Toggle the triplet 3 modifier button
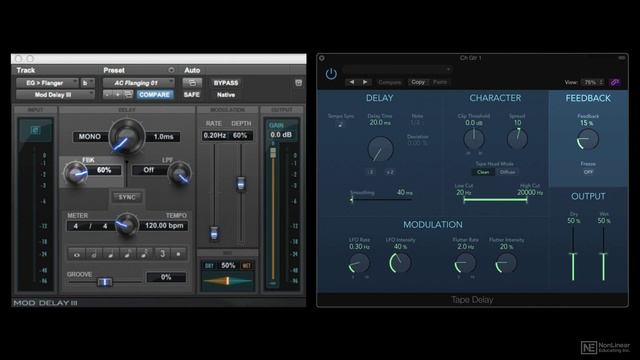This screenshot has height=360, width=640. [162, 254]
